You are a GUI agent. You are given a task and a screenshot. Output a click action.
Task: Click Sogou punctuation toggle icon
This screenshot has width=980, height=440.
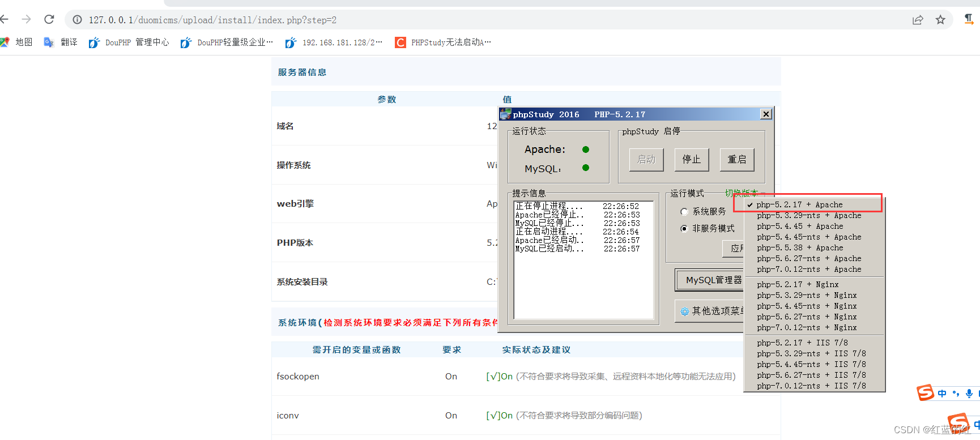coord(956,394)
